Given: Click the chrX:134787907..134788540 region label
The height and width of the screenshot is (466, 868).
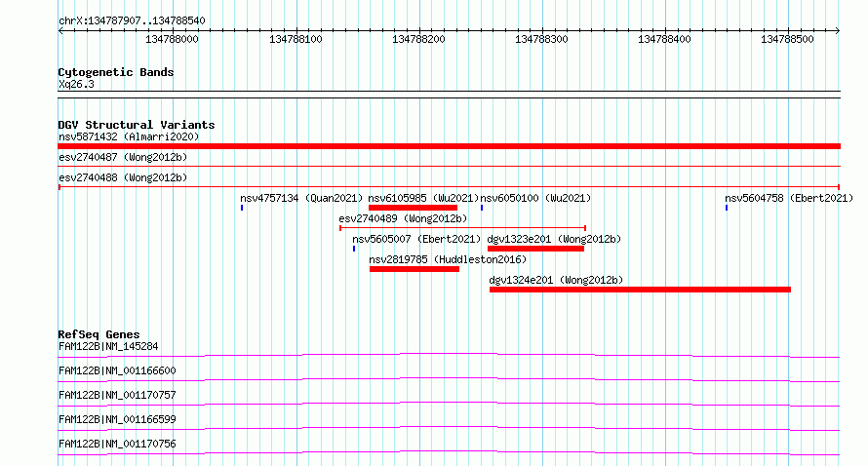Looking at the screenshot, I should (132, 21).
